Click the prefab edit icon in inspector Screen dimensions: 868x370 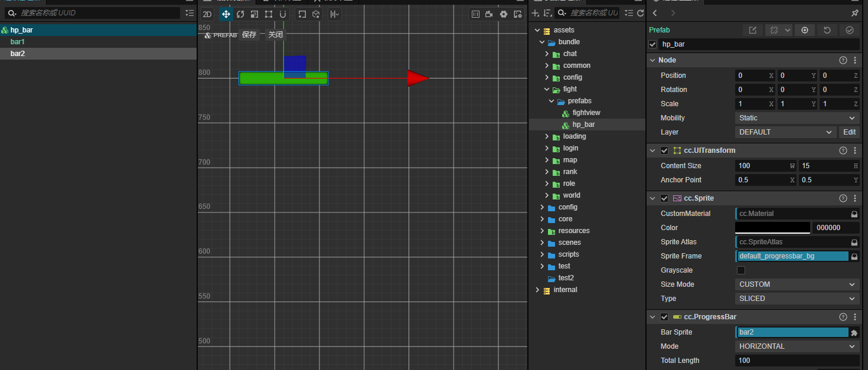click(752, 30)
